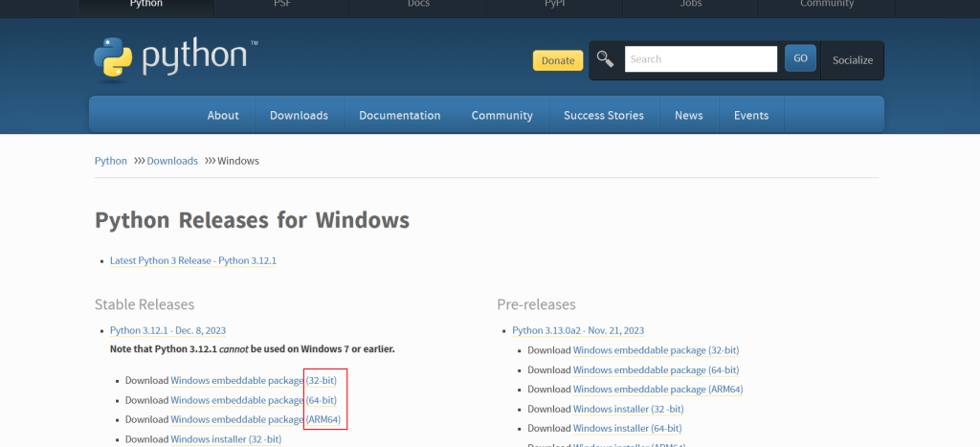Open Python 3.12.1 - Dec. 8, 2023 link
980x447 pixels.
point(167,330)
